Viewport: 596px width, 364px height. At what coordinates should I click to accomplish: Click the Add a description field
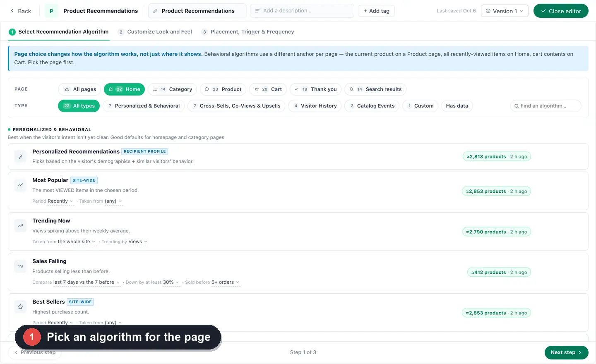pos(302,11)
